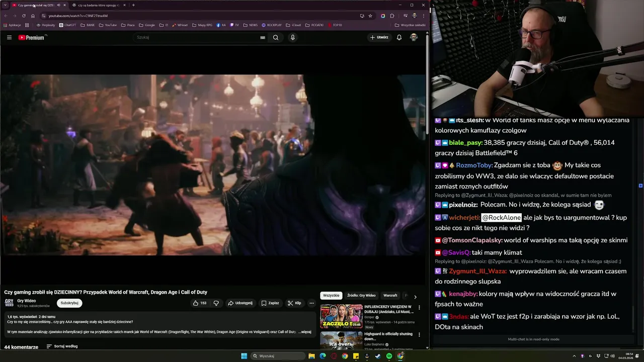
Task: Open the browser three-dot menu
Action: click(x=423, y=16)
